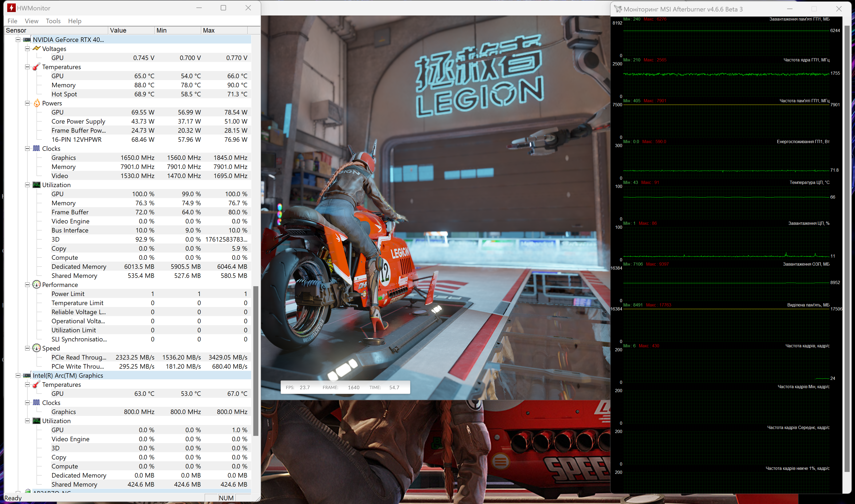Click the NVIDIA Utilization graph icon

click(x=36, y=185)
